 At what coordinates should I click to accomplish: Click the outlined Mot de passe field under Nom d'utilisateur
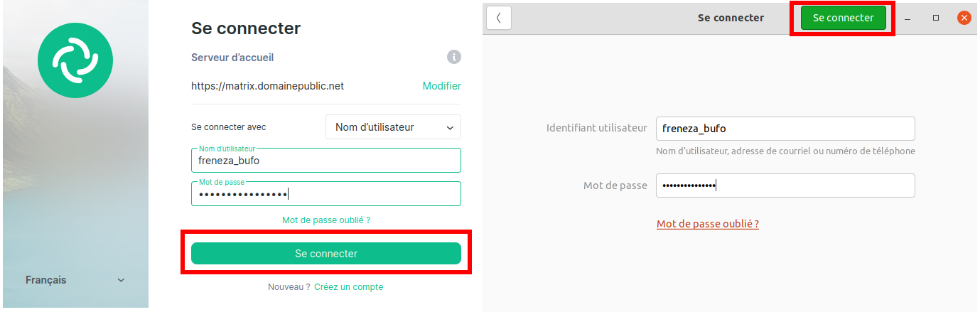click(x=326, y=194)
